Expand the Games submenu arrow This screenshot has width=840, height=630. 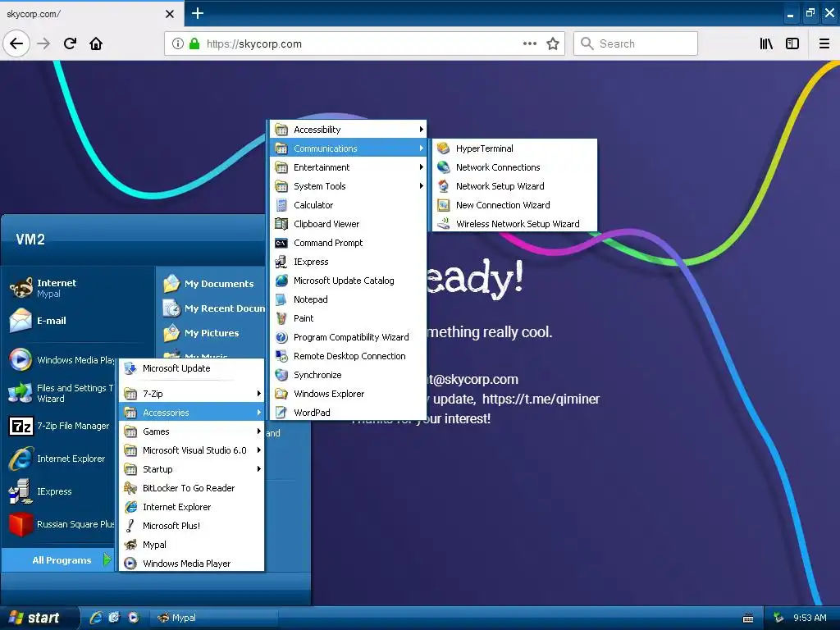pyautogui.click(x=258, y=431)
